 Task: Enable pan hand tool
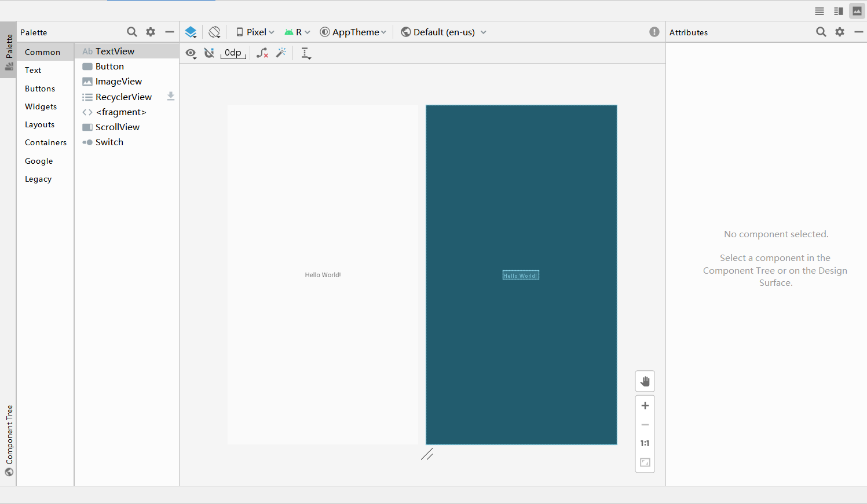[x=645, y=381]
